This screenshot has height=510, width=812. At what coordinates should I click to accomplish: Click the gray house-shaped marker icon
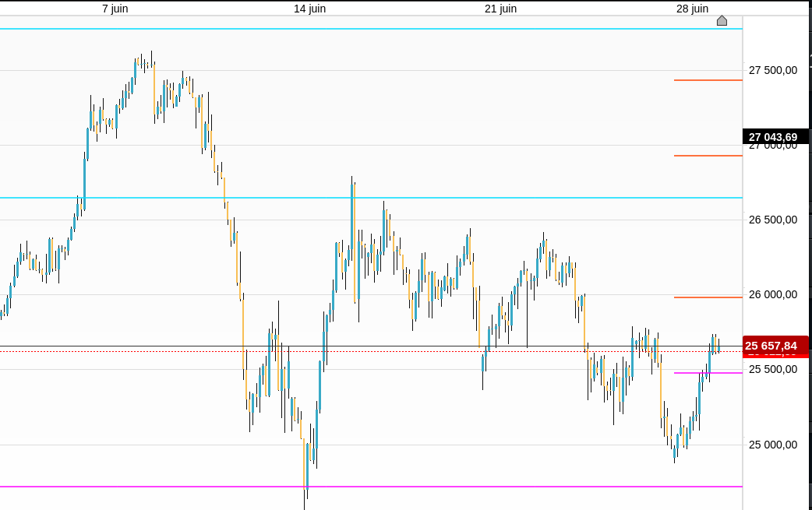(722, 21)
